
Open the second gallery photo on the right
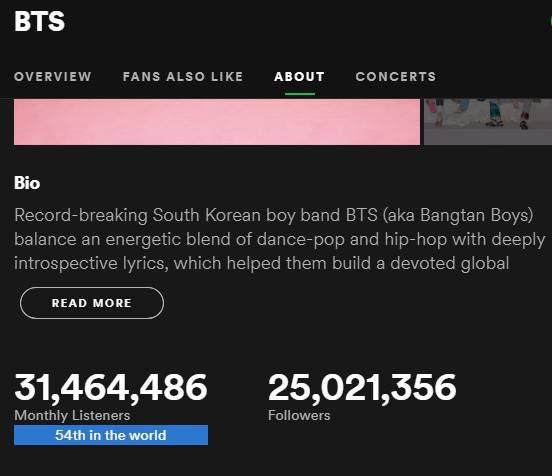coord(488,122)
